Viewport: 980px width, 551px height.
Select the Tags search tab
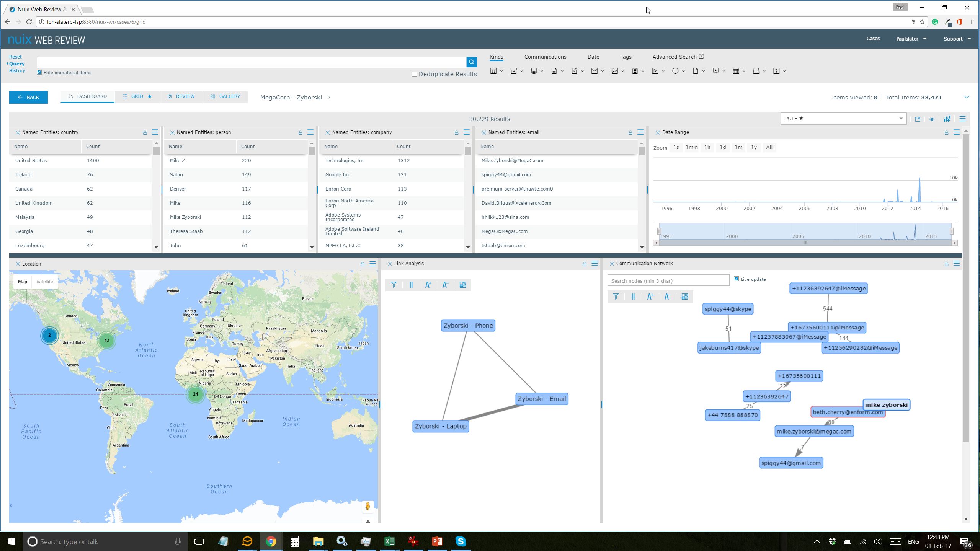(626, 57)
